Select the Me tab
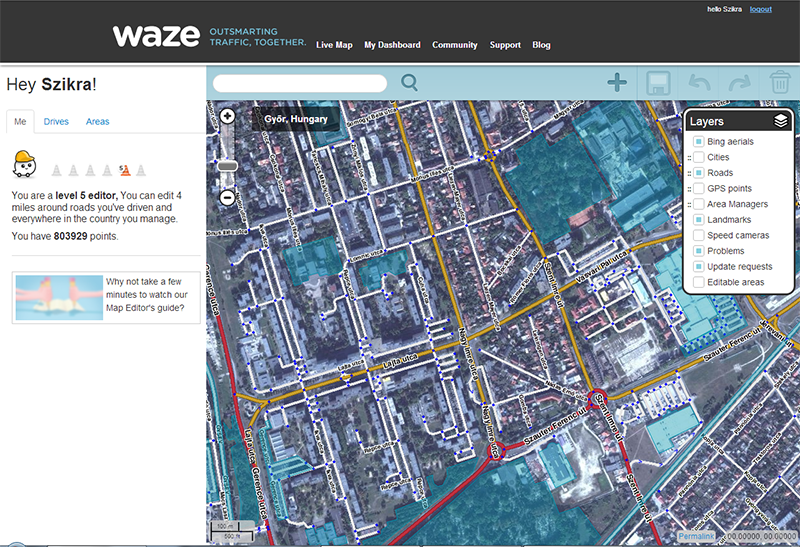 coord(20,121)
